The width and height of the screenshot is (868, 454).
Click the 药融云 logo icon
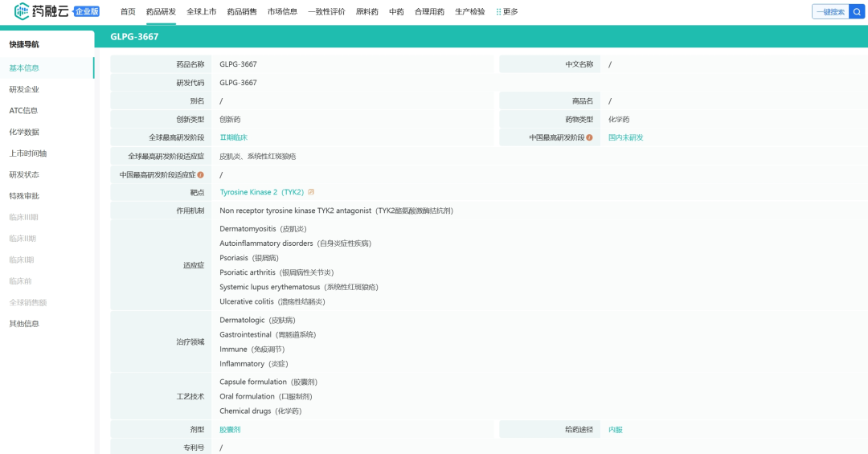point(22,11)
